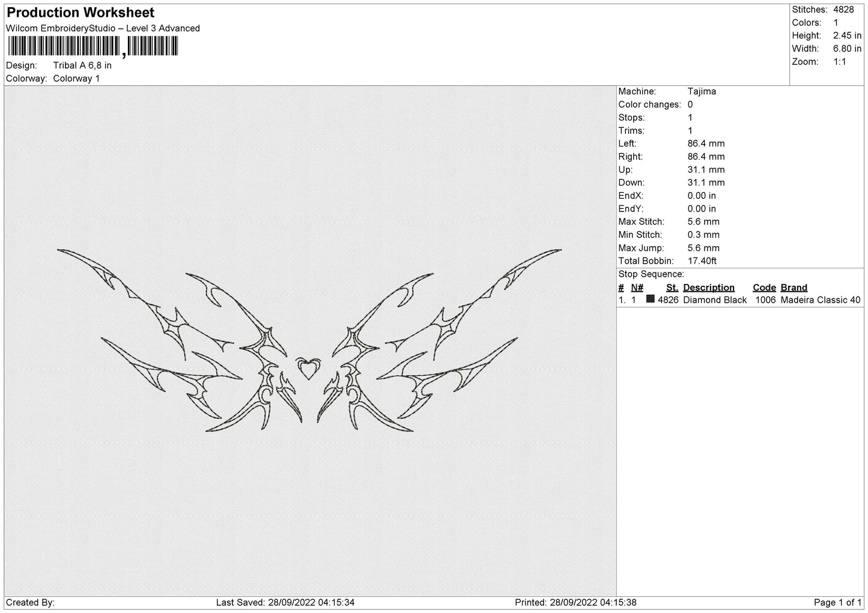Click the Zoom 1:1 value
Image resolution: width=868 pixels, height=613 pixels.
(x=839, y=62)
